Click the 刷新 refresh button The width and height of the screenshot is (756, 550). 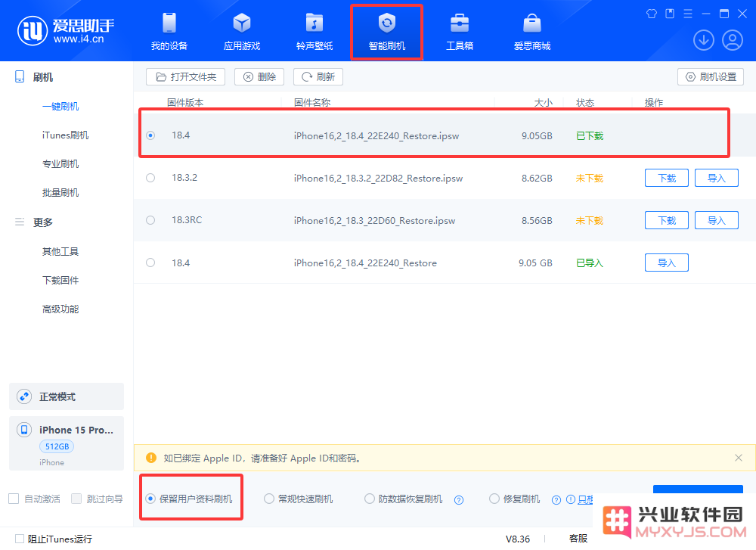click(x=318, y=76)
